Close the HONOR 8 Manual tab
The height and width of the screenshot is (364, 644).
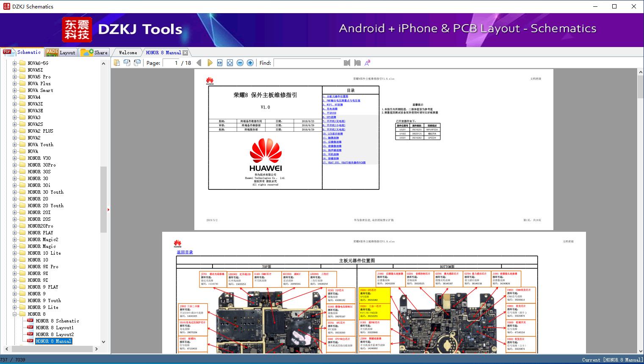point(185,53)
